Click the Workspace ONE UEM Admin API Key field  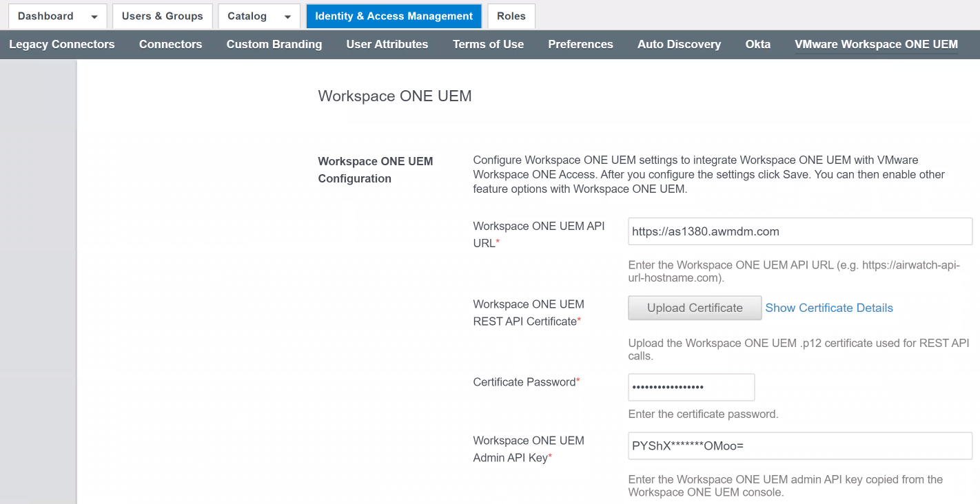(799, 445)
